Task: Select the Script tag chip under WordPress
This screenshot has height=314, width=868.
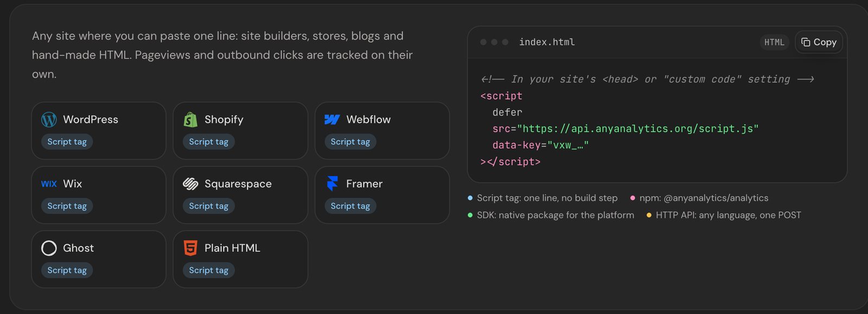Action: 67,142
